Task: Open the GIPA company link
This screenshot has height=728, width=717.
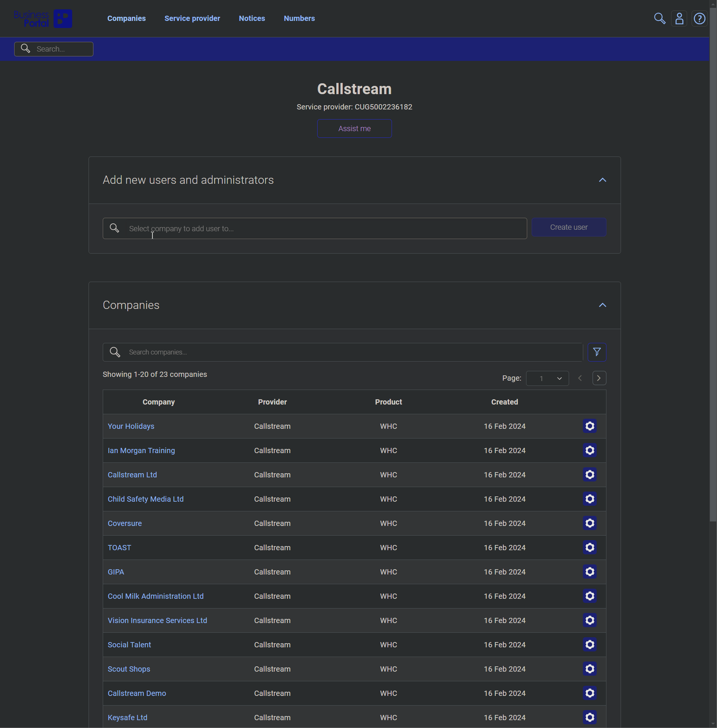Action: (x=116, y=572)
